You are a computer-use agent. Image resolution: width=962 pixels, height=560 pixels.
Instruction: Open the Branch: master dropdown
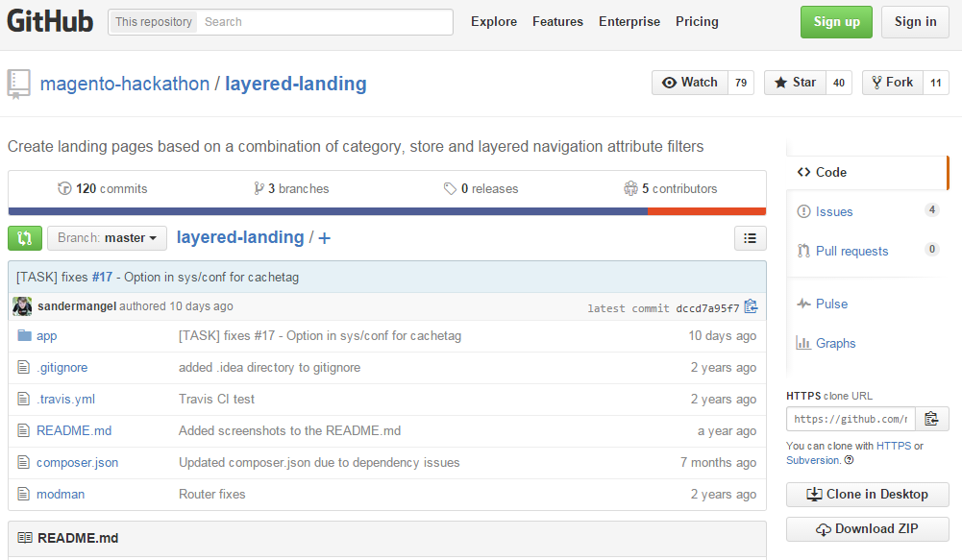tap(106, 238)
